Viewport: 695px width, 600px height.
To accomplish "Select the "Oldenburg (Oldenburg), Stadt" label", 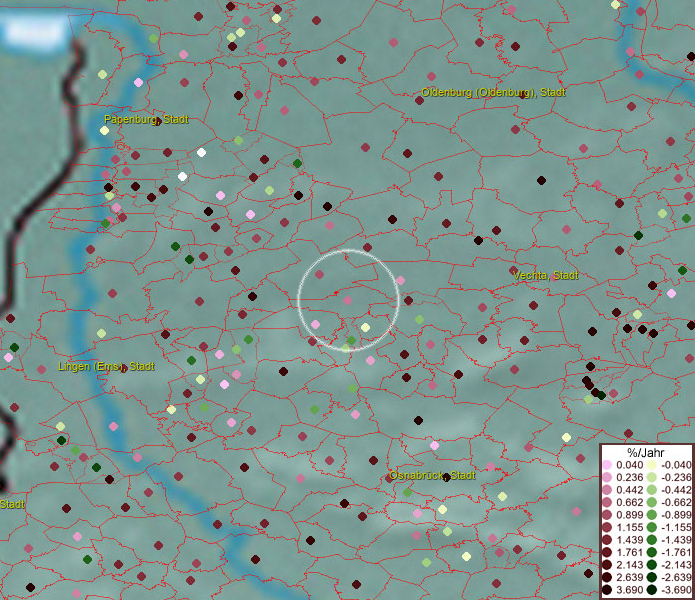I will pos(493,93).
